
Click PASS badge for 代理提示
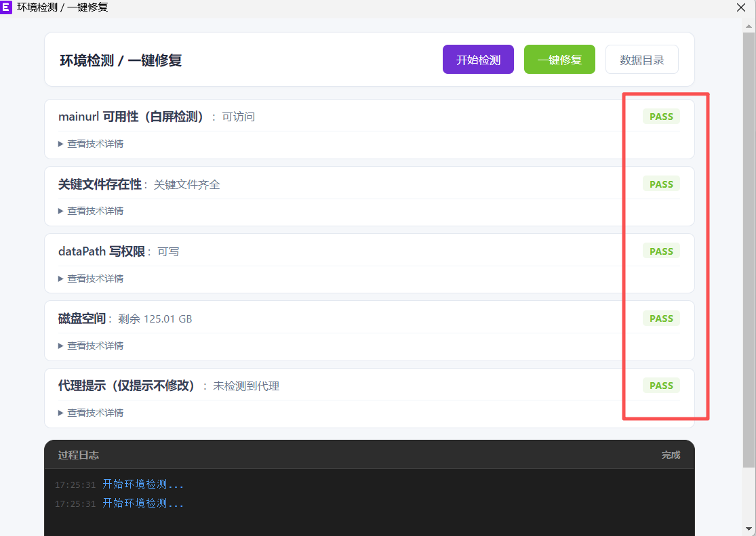(661, 386)
